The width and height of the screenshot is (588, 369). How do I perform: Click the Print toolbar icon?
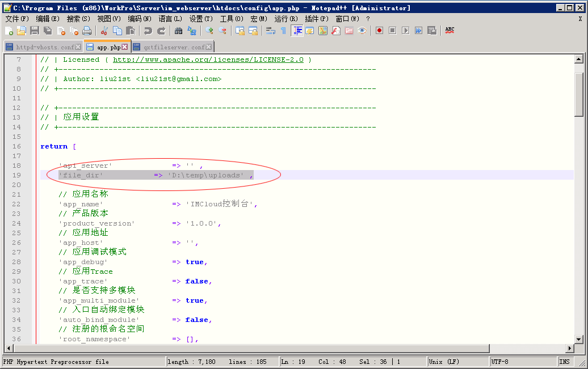tap(87, 31)
